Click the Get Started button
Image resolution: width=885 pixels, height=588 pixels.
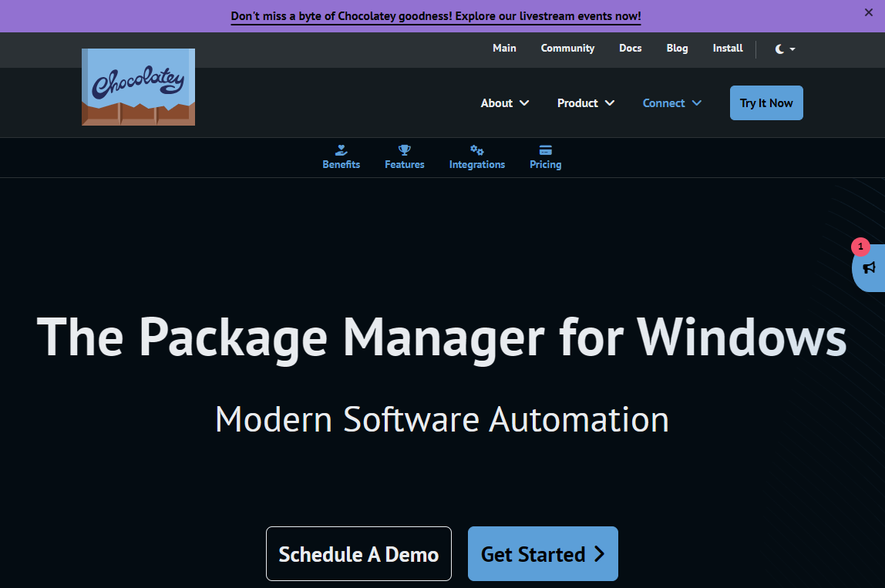click(x=543, y=553)
